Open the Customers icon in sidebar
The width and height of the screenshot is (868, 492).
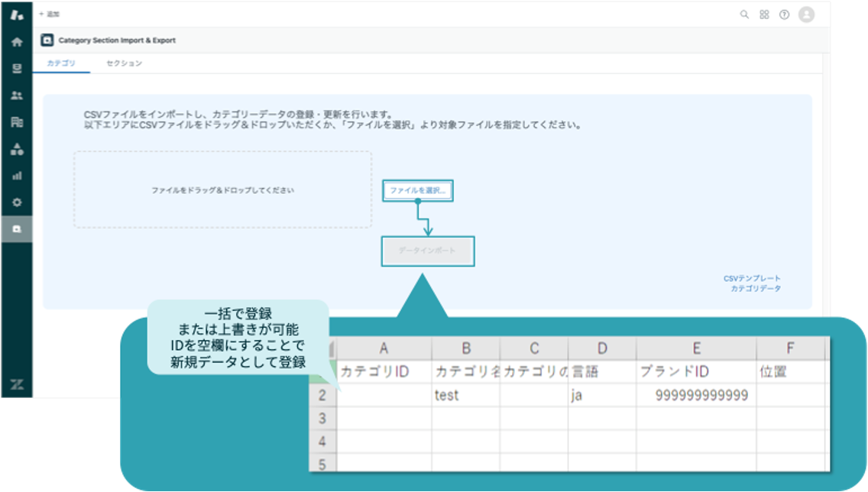pos(16,95)
